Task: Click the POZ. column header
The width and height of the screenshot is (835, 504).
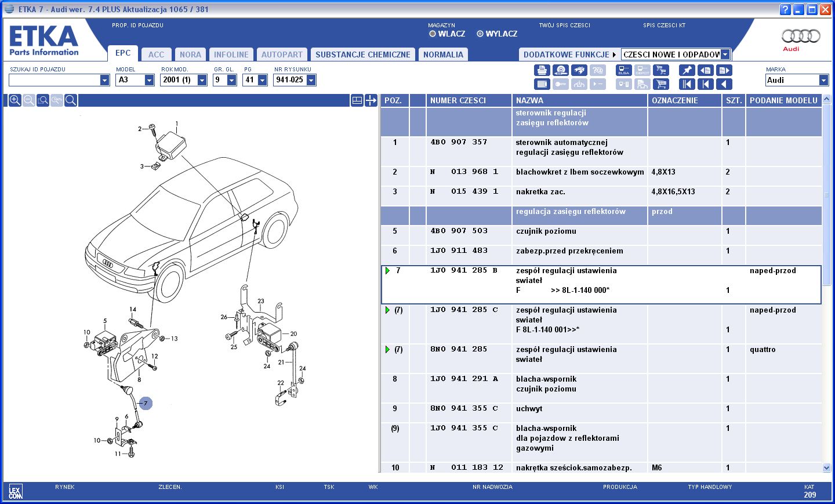Action: click(395, 100)
